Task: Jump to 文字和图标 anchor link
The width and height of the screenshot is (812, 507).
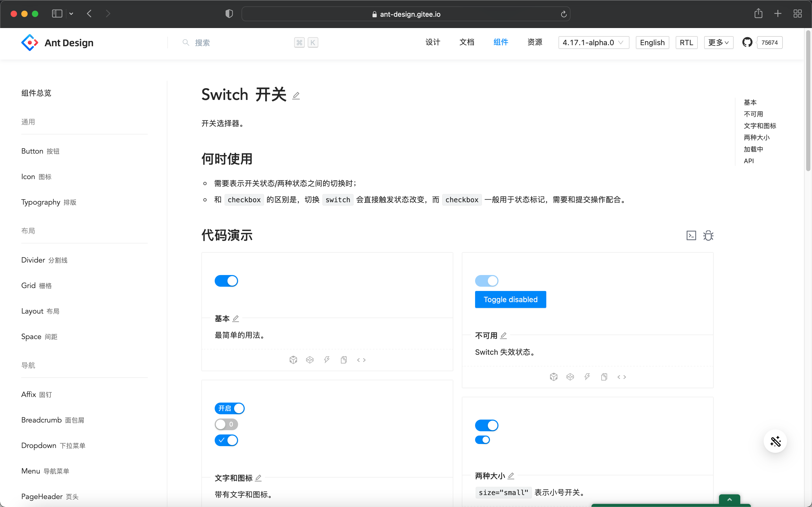Action: [x=760, y=126]
